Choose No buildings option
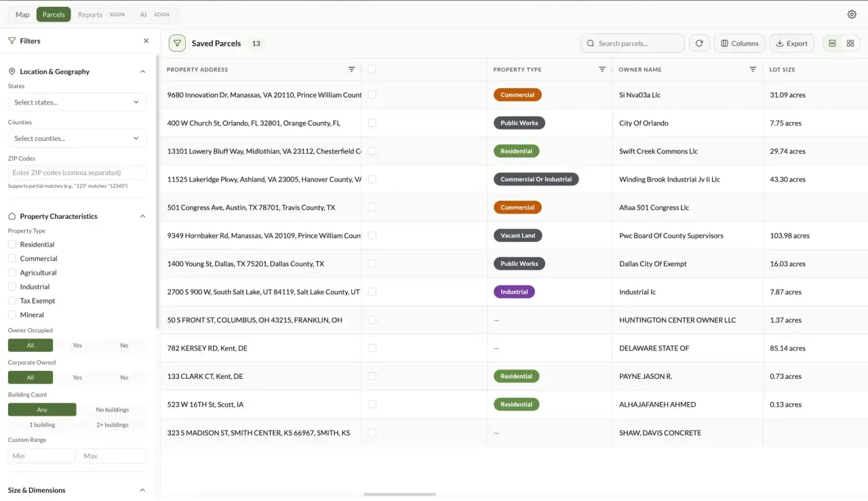This screenshot has height=501, width=868. pos(113,409)
